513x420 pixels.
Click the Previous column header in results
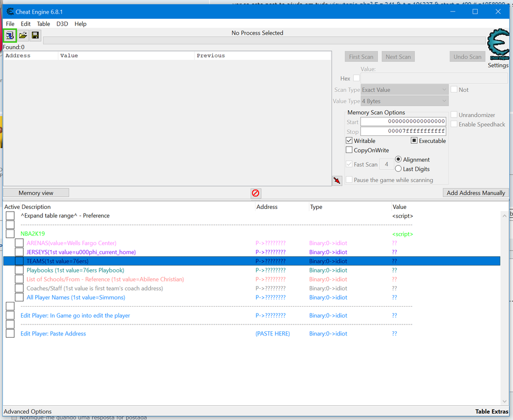[x=263, y=56]
